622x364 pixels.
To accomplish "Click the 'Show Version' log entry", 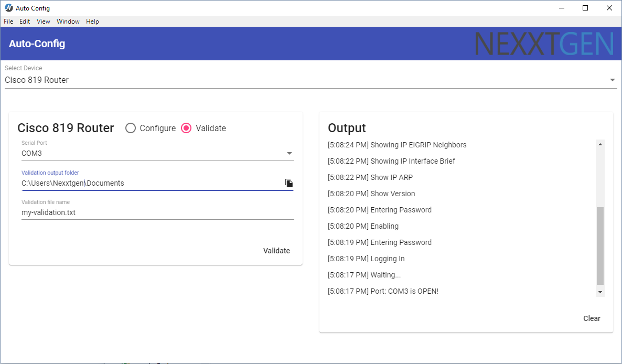I will pos(371,194).
